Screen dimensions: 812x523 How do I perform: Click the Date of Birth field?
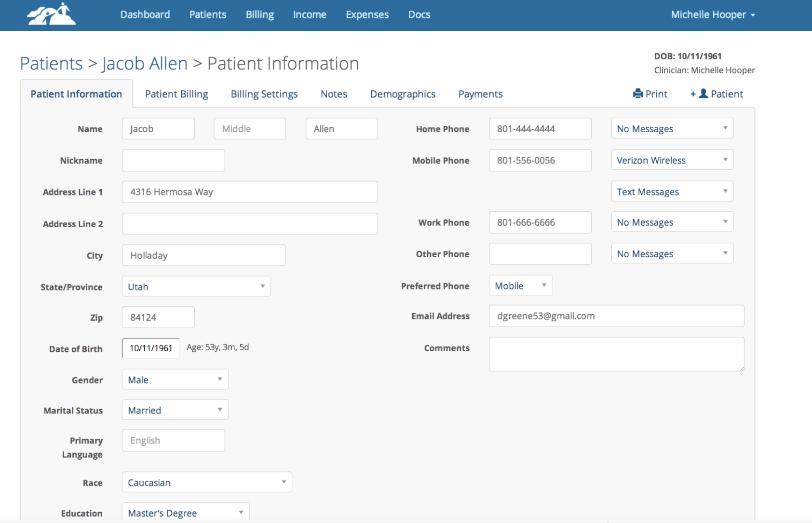tap(150, 348)
